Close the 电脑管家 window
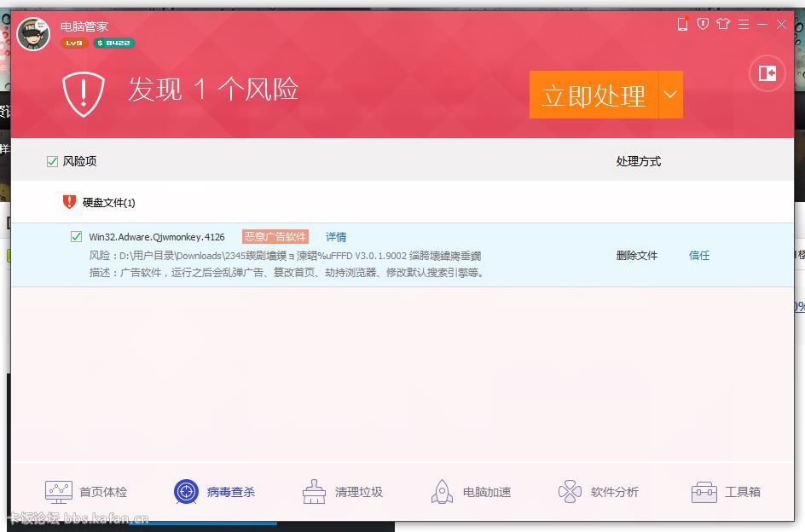This screenshot has width=805, height=532. point(781,24)
